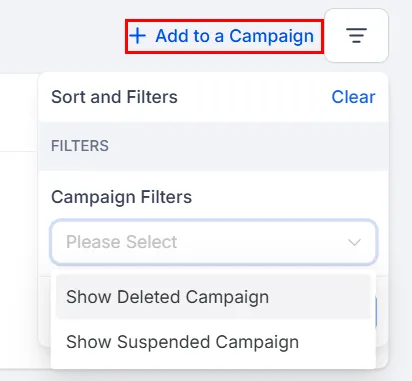Choose Show Suspended Campaign option

pyautogui.click(x=214, y=342)
